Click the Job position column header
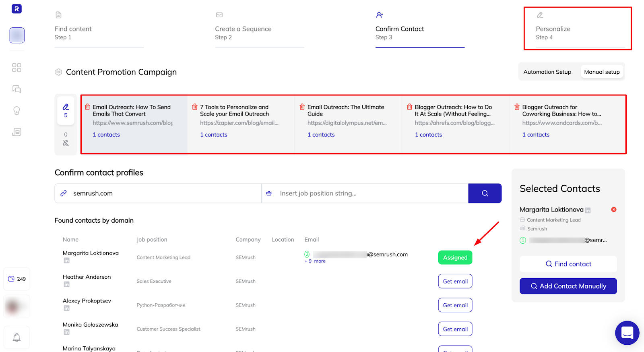Screen dimensions: 644x352 pyautogui.click(x=152, y=240)
